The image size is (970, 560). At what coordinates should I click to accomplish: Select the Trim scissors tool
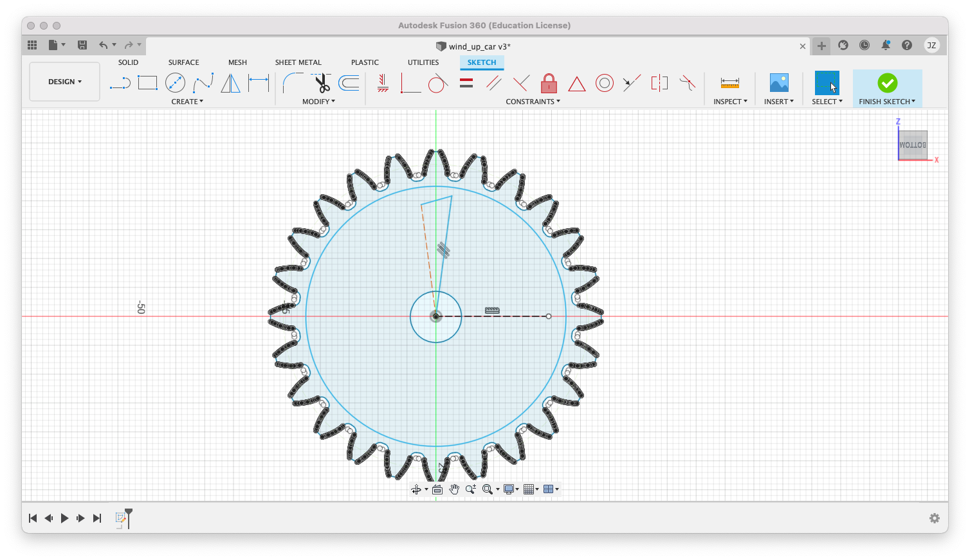coord(321,83)
